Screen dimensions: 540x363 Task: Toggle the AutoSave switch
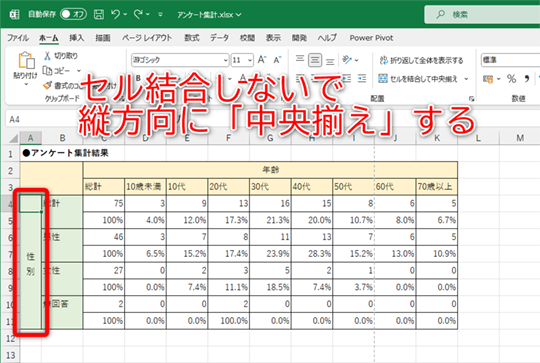(73, 14)
